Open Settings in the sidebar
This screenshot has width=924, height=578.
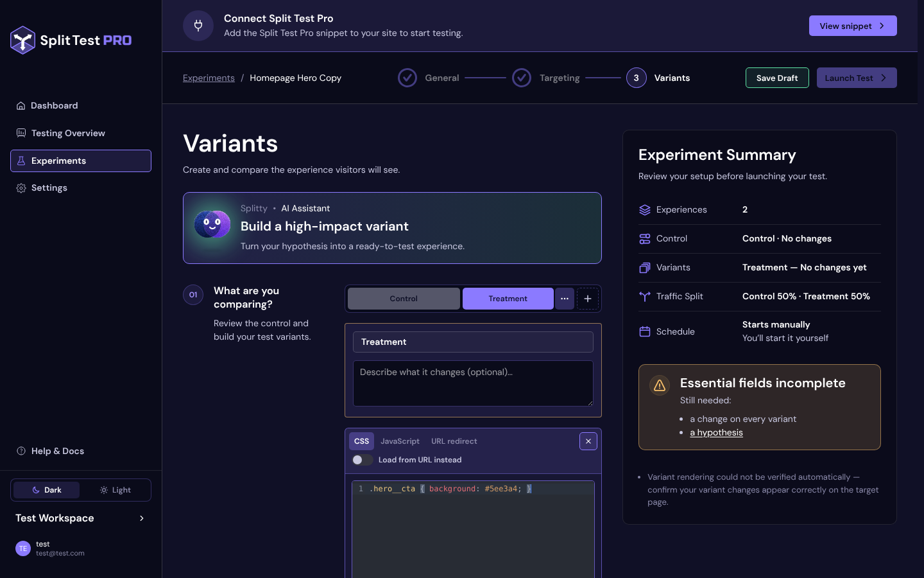81,188
